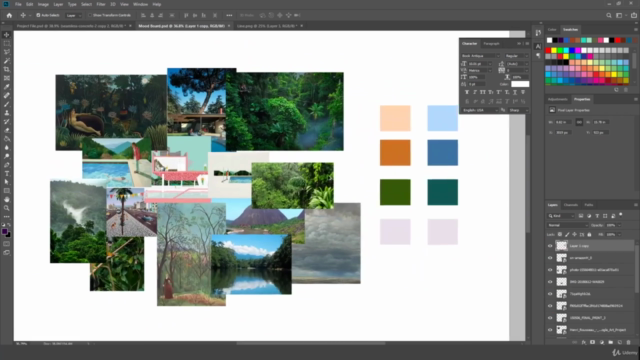640x360 pixels.
Task: Hide the Layer 1 copy layer
Action: click(x=550, y=246)
